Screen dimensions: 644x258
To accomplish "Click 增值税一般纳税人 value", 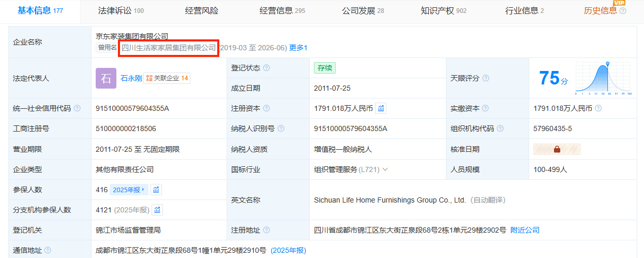I will (343, 149).
